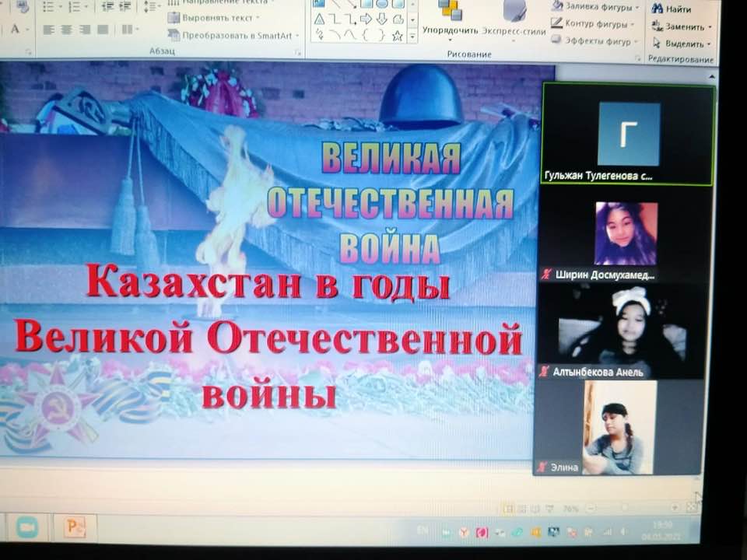Click Заменить to replace text
This screenshot has height=560, width=747.
click(x=682, y=26)
